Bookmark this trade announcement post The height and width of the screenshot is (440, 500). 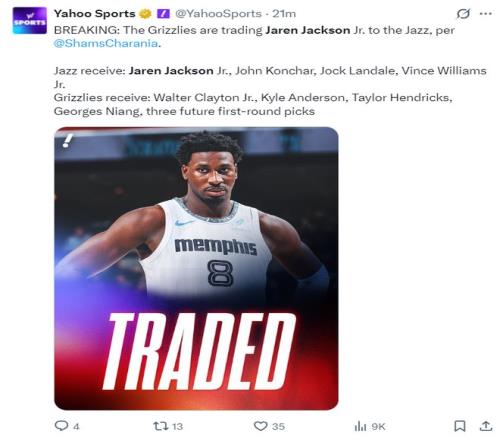[x=460, y=426]
